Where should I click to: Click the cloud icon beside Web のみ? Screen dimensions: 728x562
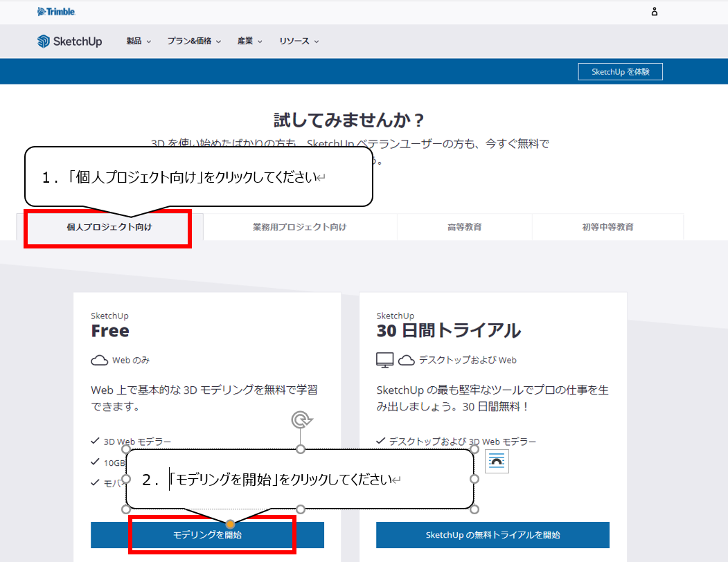(99, 360)
